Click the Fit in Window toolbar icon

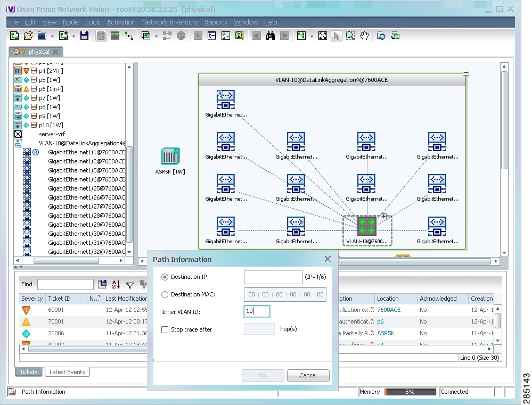coord(322,36)
